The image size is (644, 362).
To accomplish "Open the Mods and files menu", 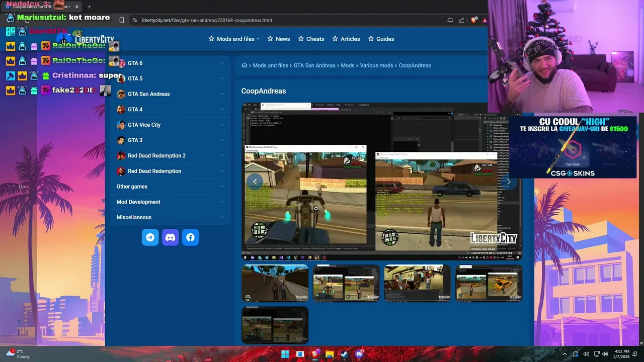I will pyautogui.click(x=234, y=39).
